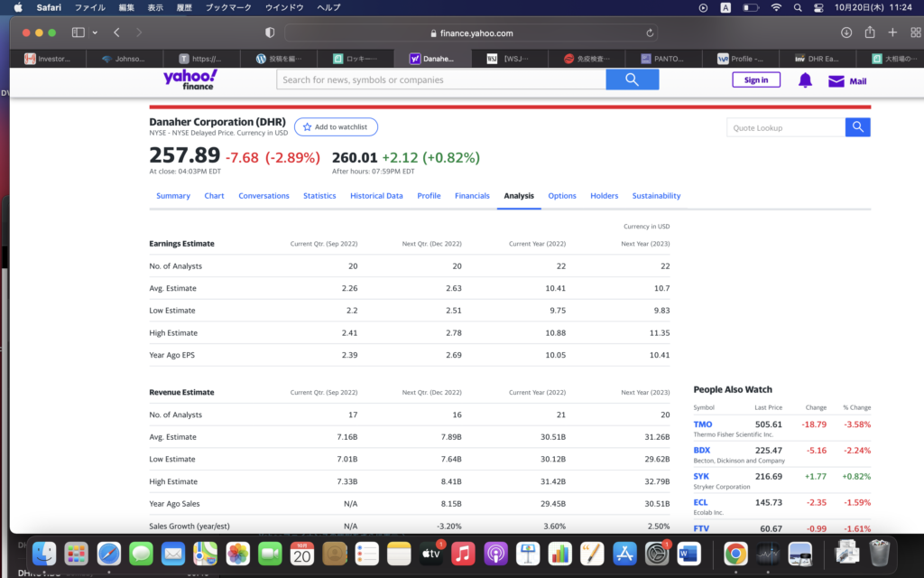Show Safari downloads list
The height and width of the screenshot is (578, 924).
(x=846, y=33)
